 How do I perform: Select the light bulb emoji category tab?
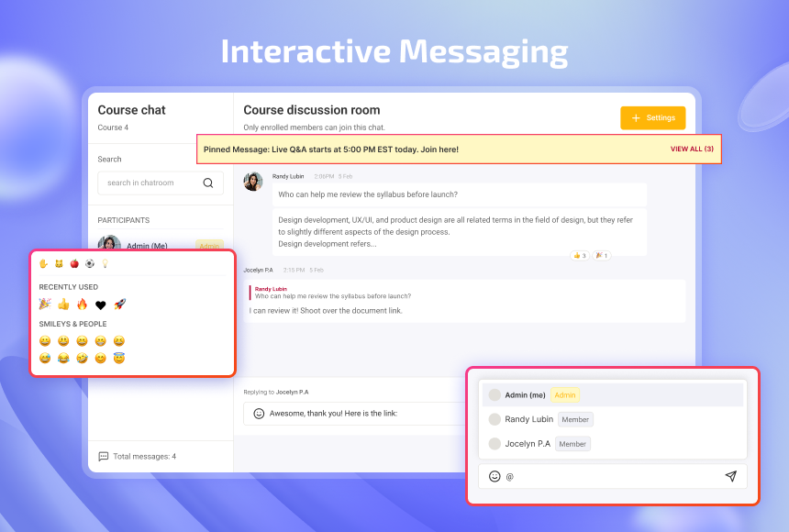coord(106,263)
